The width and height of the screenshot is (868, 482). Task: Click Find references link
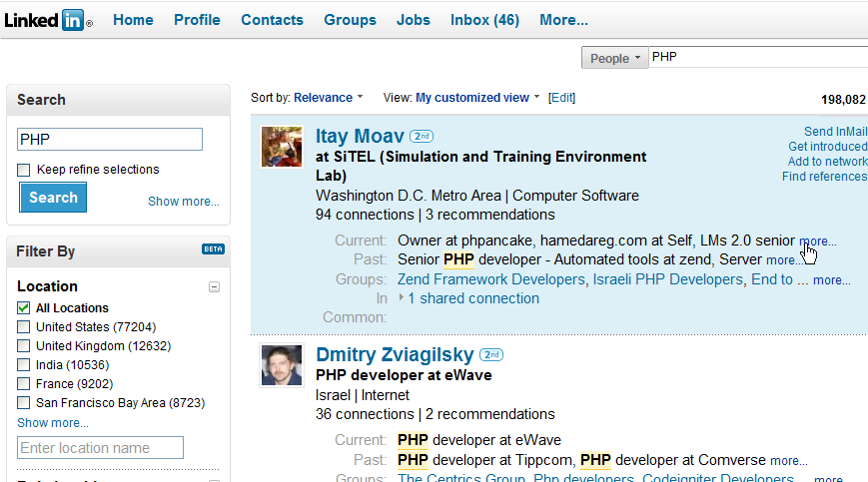(x=824, y=177)
